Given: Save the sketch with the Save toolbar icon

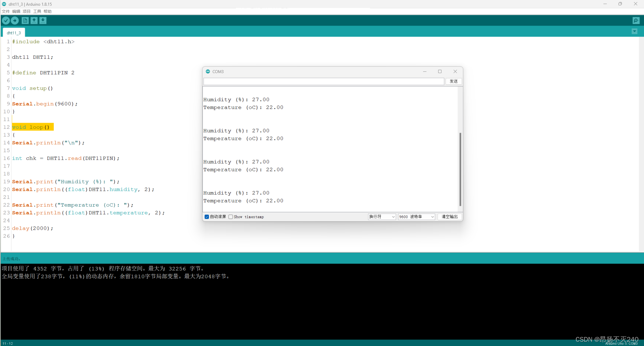Looking at the screenshot, I should click(x=43, y=20).
